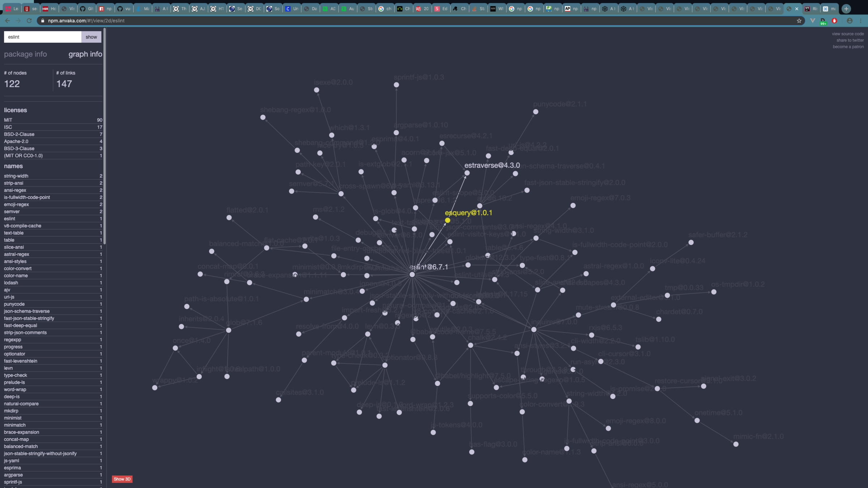The height and width of the screenshot is (488, 868).
Task: Open Chrome three-dot menu
Action: pos(861,21)
